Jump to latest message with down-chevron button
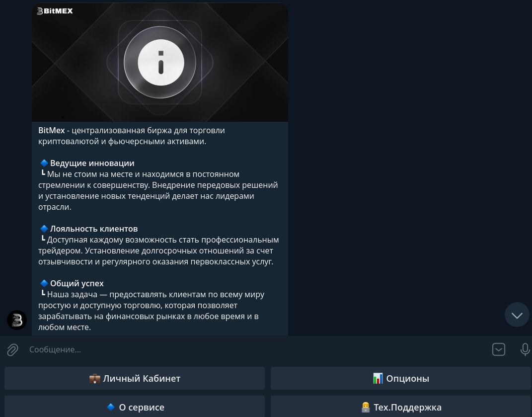Screen dimensions: 532x417 (517, 315)
